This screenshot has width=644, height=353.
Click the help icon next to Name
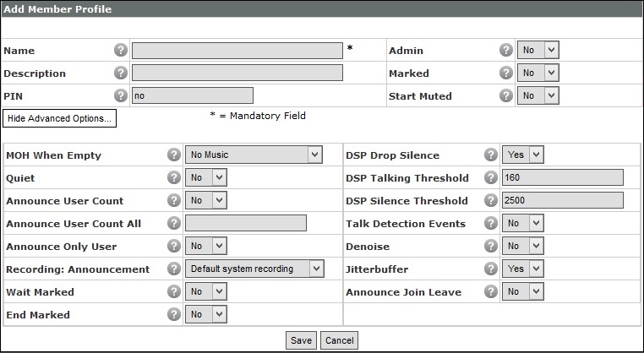(x=120, y=50)
